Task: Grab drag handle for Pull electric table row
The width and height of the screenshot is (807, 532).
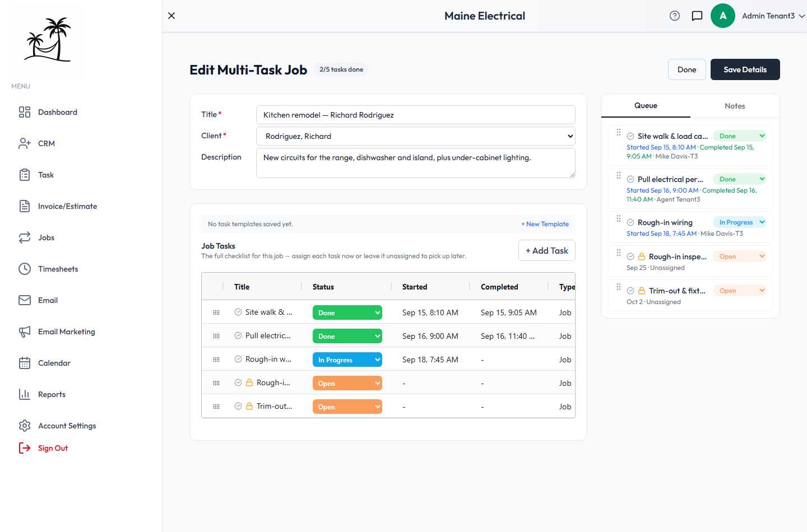Action: pos(216,336)
